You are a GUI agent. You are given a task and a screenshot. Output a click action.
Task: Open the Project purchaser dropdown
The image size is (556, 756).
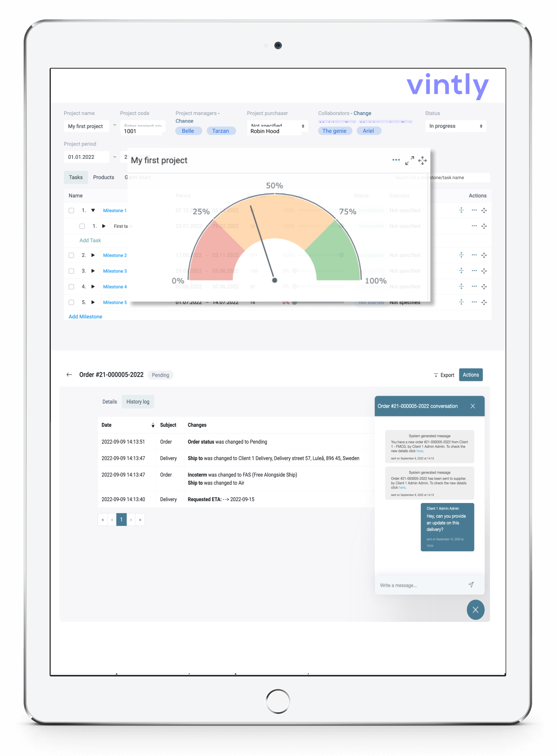[x=277, y=127]
